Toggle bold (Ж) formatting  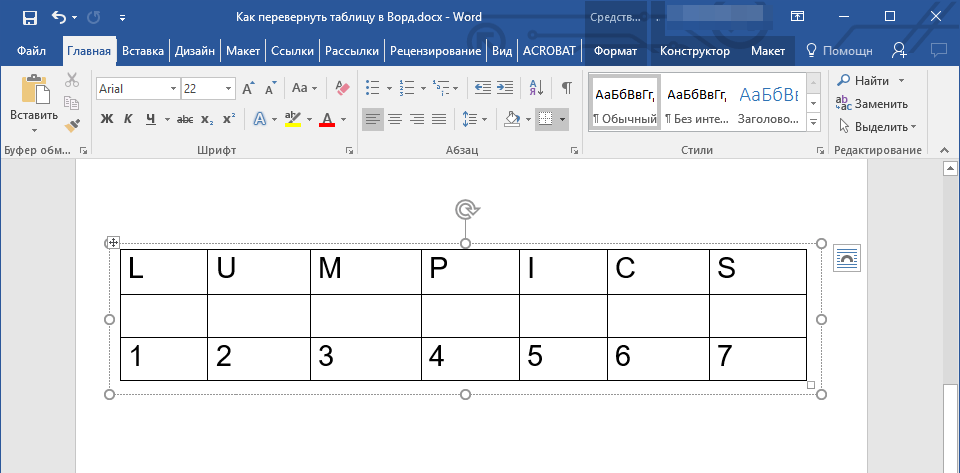(x=107, y=119)
